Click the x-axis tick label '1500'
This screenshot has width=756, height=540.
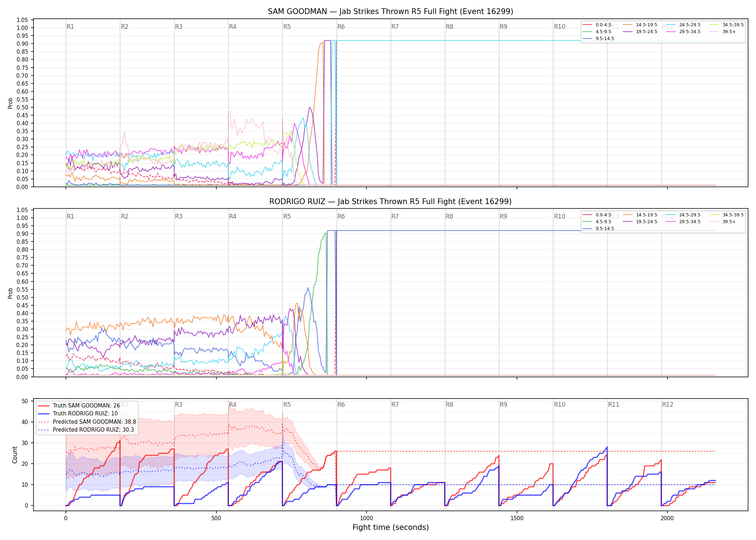tap(517, 518)
